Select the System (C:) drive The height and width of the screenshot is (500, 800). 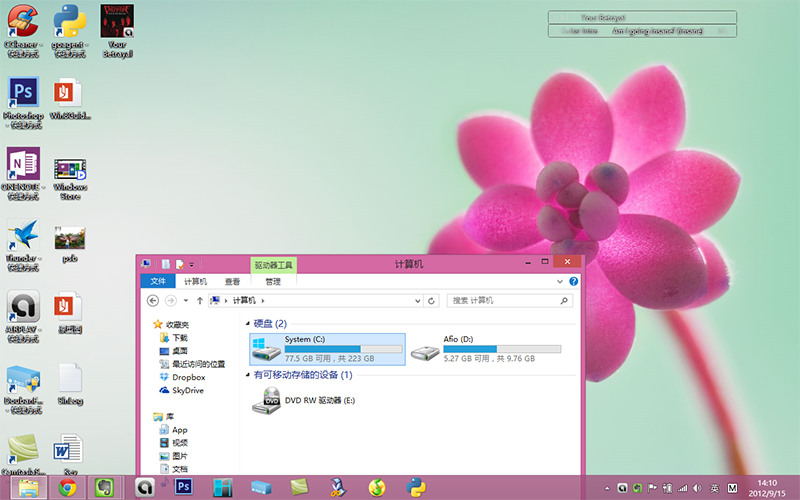327,349
